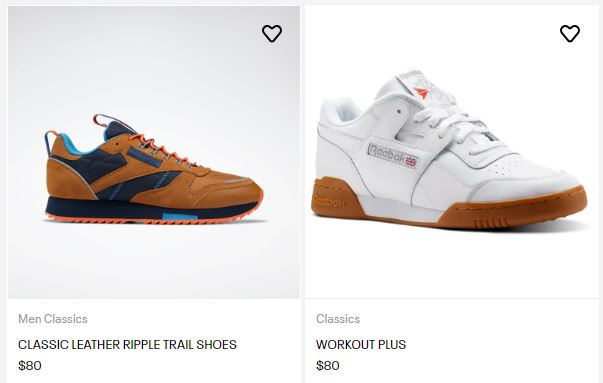Select the Classics category label under white shoe
The image size is (603, 383).
pyautogui.click(x=338, y=319)
